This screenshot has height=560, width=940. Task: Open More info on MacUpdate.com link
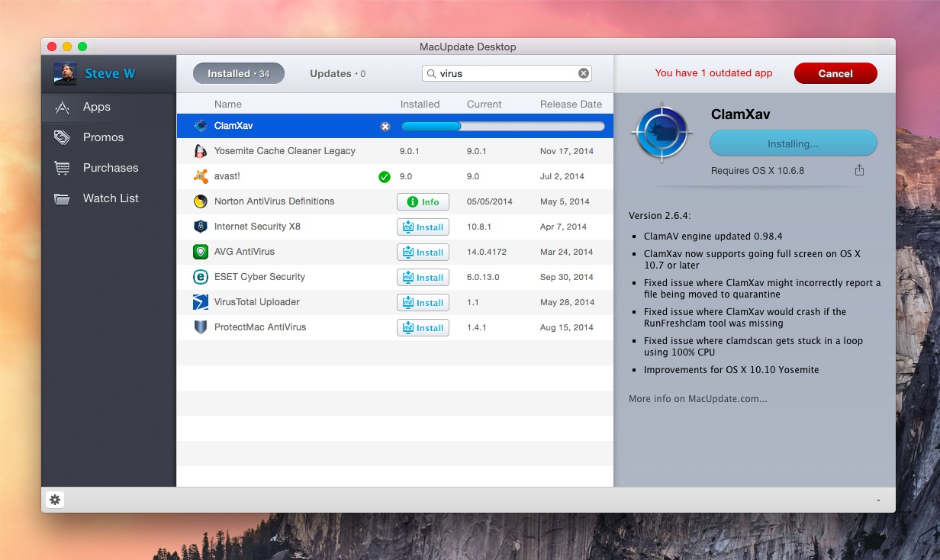click(x=698, y=398)
